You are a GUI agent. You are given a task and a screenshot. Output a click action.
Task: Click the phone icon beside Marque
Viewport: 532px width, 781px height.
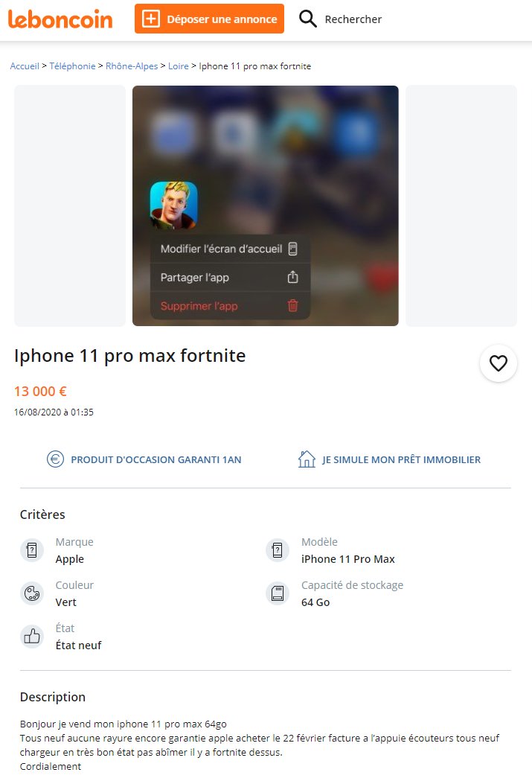tap(32, 550)
